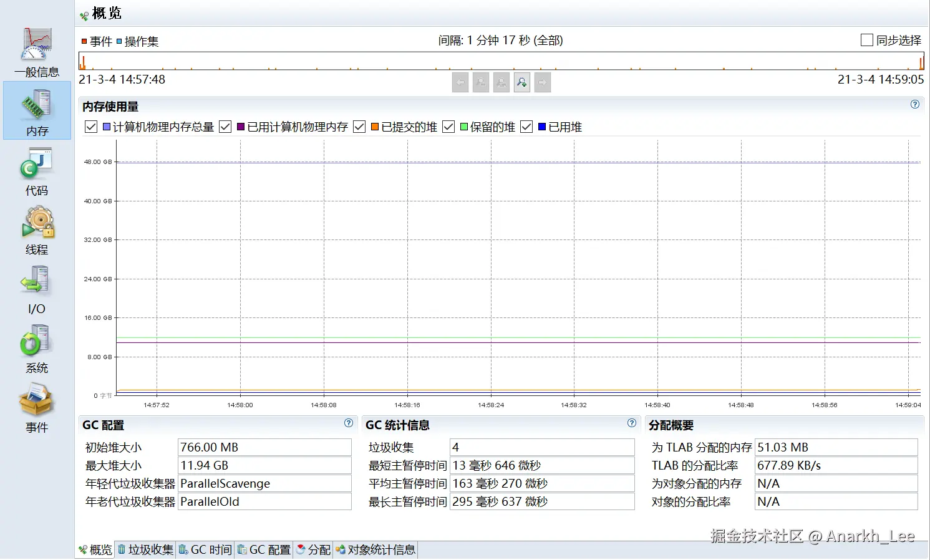Open the 代码 code sidebar section

37,171
